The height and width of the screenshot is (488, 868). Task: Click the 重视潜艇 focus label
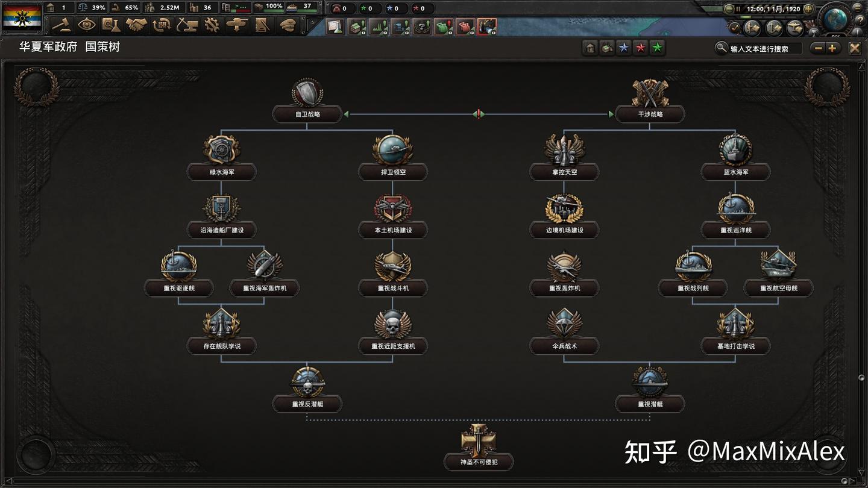pyautogui.click(x=650, y=404)
